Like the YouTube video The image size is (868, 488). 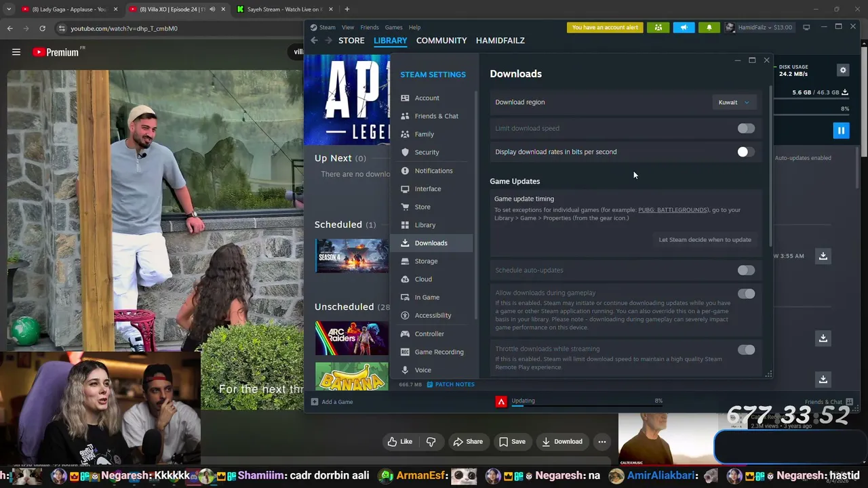tap(400, 441)
